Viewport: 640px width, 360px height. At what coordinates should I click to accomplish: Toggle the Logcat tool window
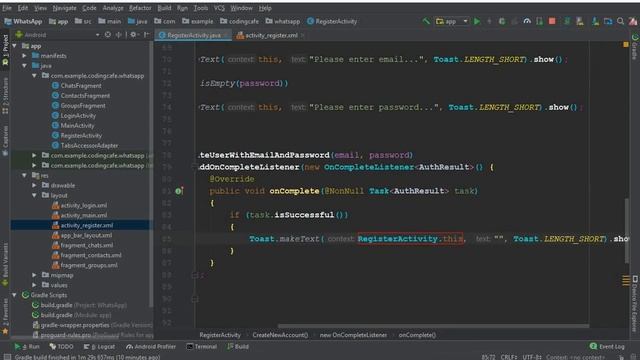[99, 347]
